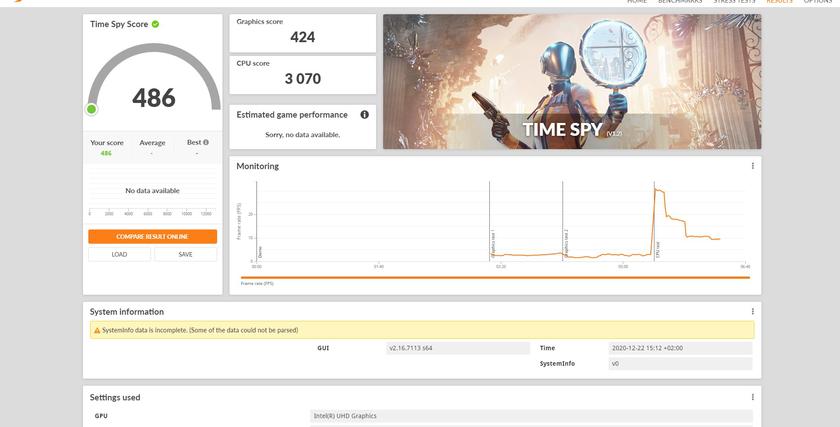Click the Compare Result Online button
This screenshot has height=427, width=840.
[152, 237]
